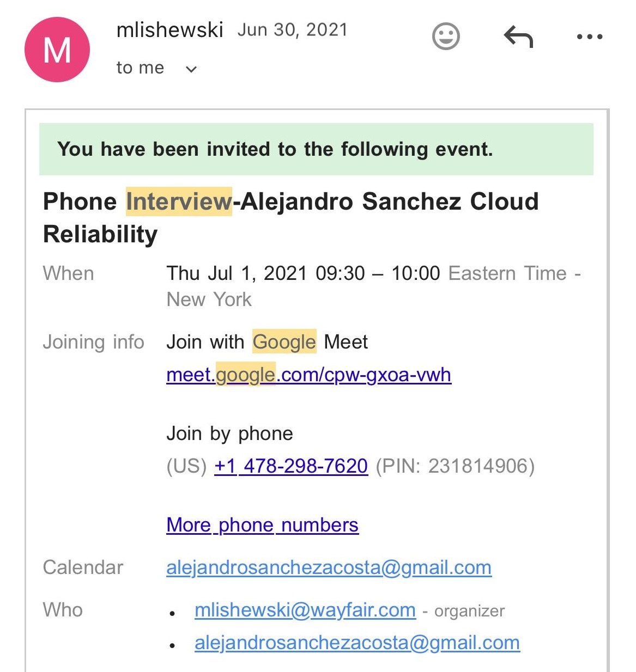
Task: Click the mlishewski@wayfair.com organizer link
Action: tap(305, 610)
